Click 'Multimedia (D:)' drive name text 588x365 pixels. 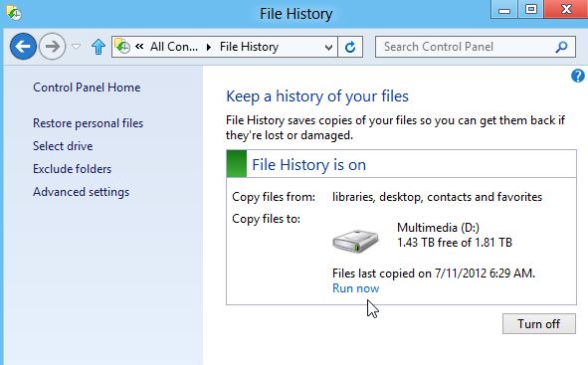click(x=438, y=228)
